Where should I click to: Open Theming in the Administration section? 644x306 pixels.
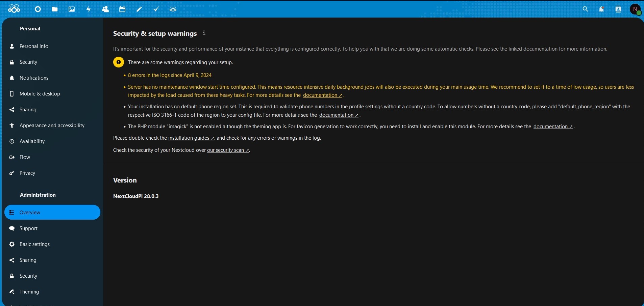(x=29, y=292)
